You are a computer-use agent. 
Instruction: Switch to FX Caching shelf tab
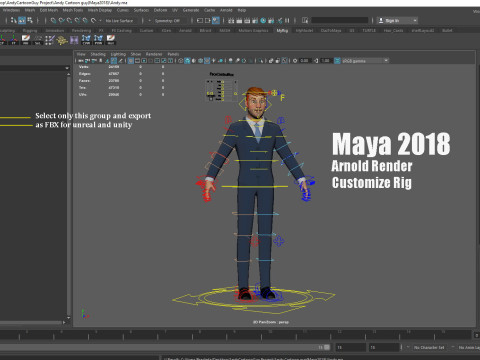tap(122, 30)
